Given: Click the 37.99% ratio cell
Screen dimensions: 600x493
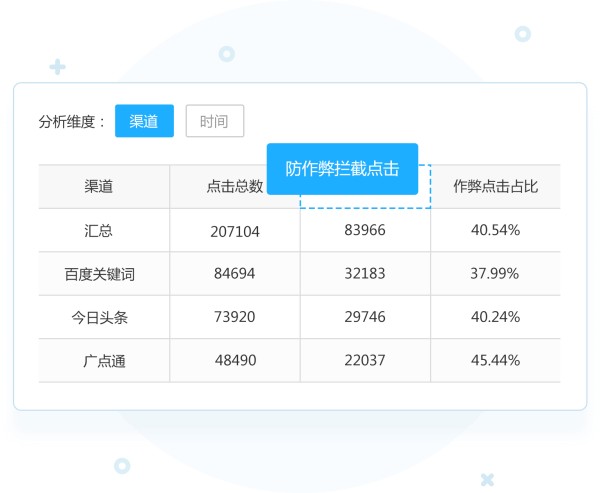Looking at the screenshot, I should tap(494, 274).
